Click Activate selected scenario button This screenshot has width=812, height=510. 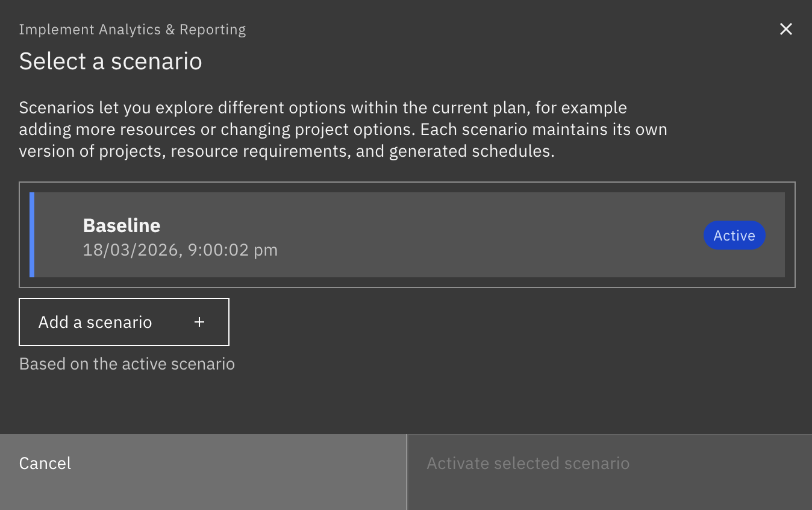[610, 472]
